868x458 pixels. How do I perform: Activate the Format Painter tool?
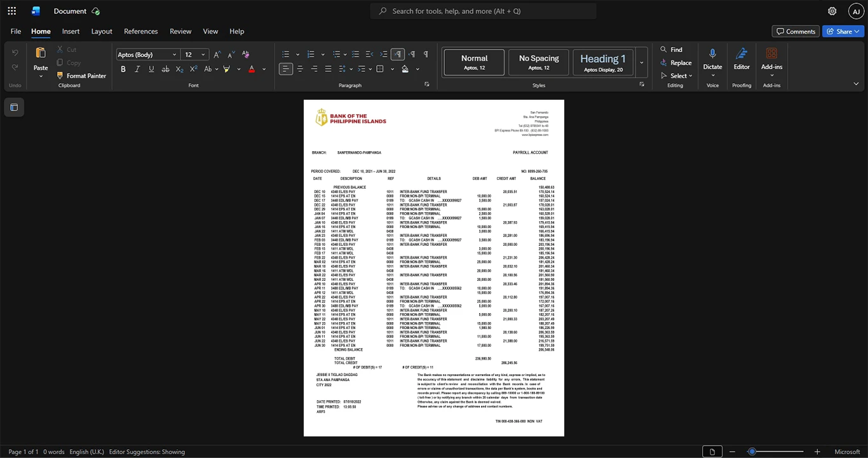pos(81,76)
